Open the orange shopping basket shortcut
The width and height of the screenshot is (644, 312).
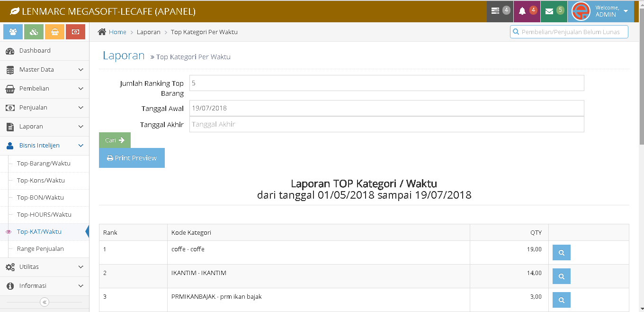[x=54, y=32]
